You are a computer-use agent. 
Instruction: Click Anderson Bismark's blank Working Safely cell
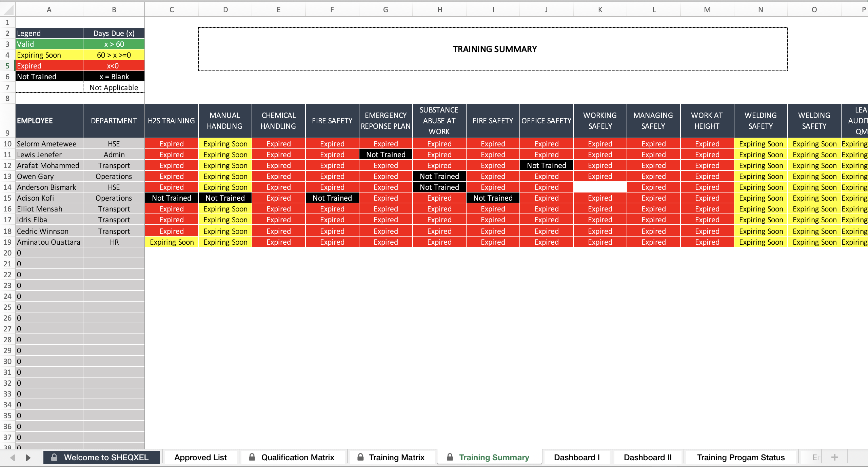point(600,187)
